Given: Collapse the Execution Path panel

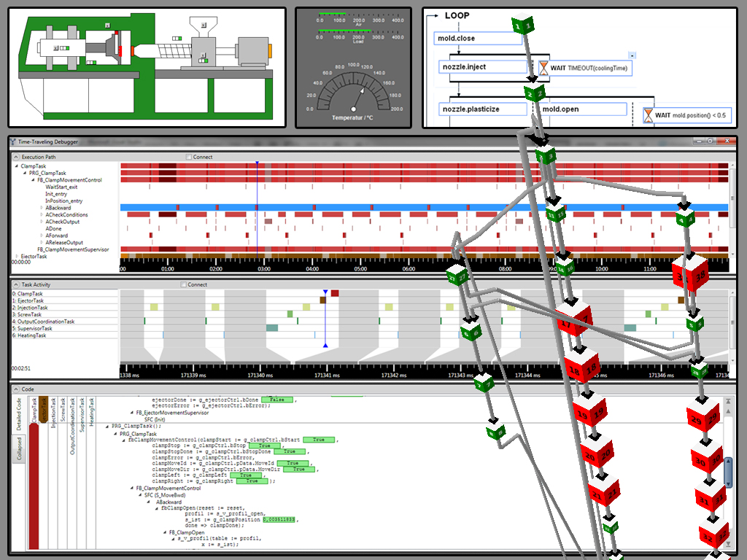Looking at the screenshot, I should click(16, 157).
